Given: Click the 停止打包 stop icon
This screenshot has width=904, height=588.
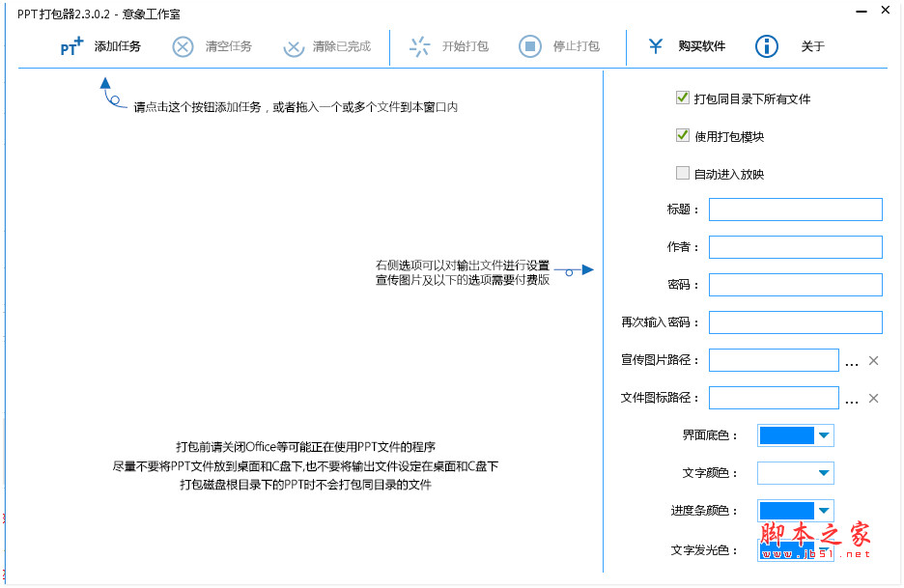Looking at the screenshot, I should tap(530, 46).
